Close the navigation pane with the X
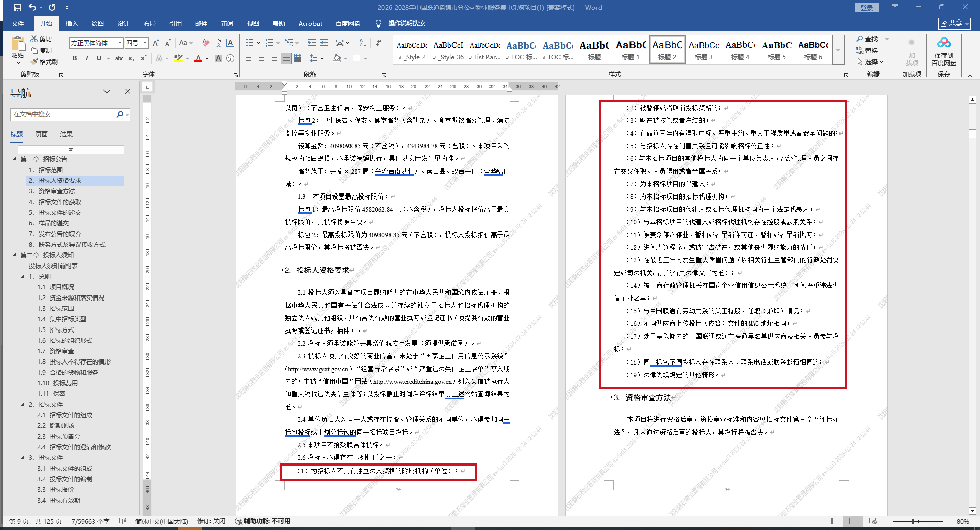This screenshot has height=530, width=980. [128, 91]
